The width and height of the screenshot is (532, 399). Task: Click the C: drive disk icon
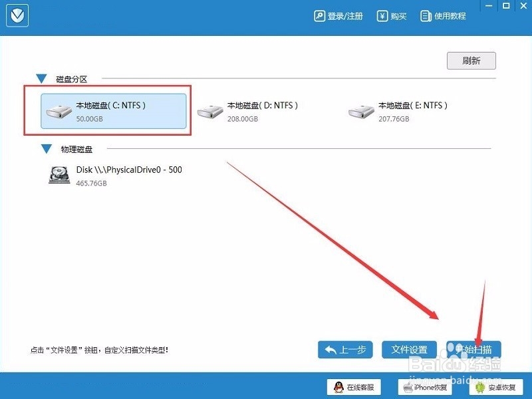pyautogui.click(x=59, y=112)
